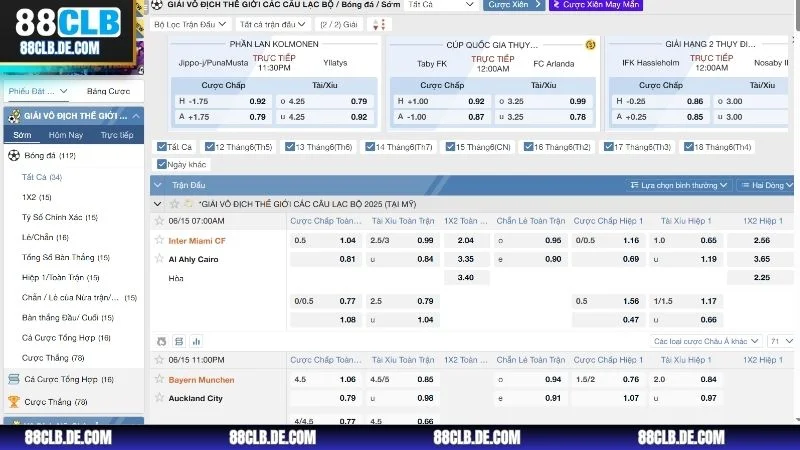
Task: Select the 1X2 (15) market
Action: click(x=37, y=197)
